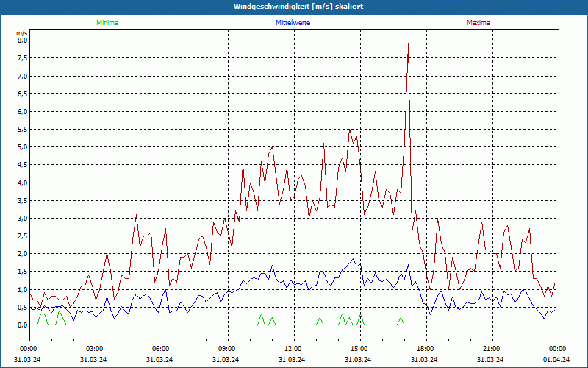Click the 7,5 y-axis value

23,58
